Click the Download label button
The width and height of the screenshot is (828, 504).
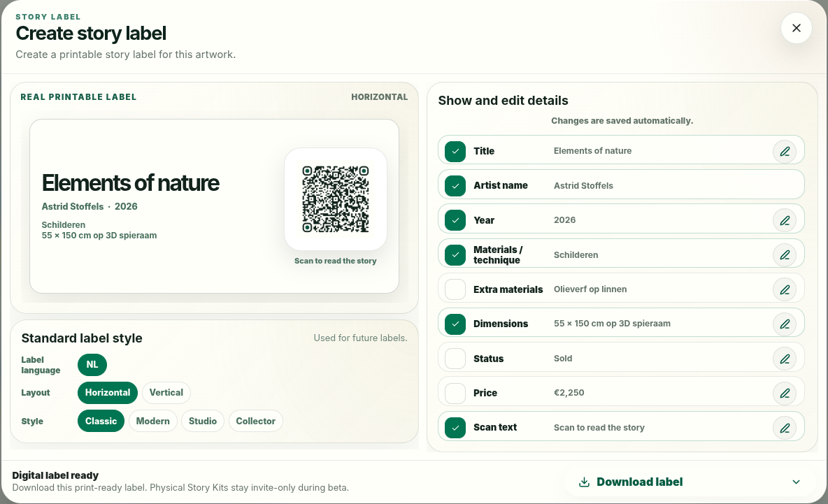(690, 482)
